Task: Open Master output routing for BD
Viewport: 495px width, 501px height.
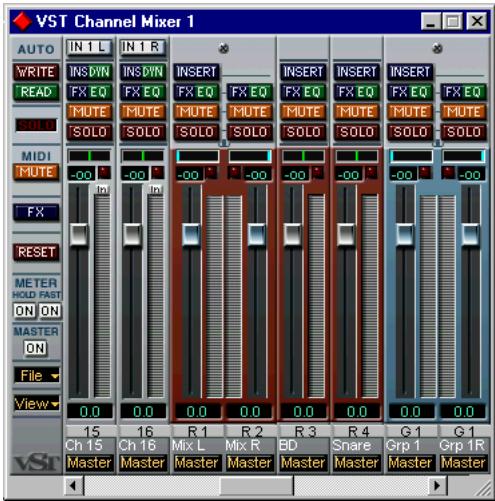Action: click(x=303, y=463)
